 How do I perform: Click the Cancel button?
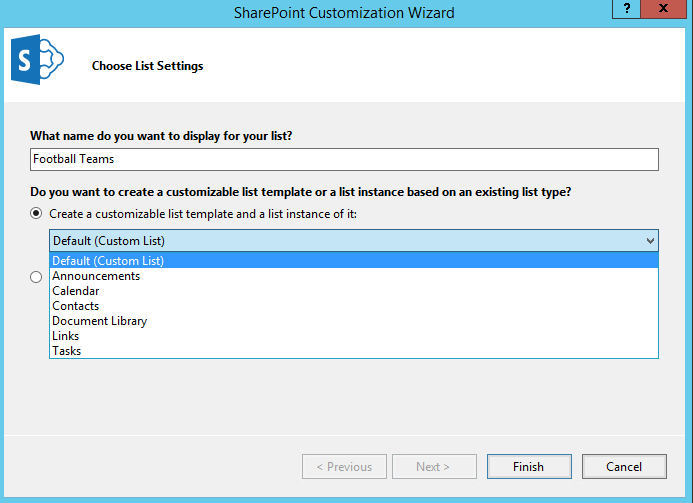624,466
